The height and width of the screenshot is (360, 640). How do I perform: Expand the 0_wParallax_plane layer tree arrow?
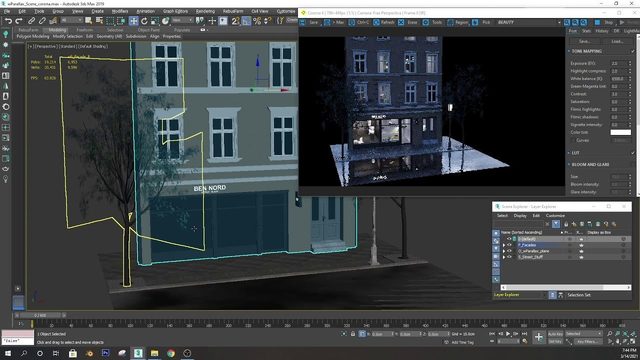504,251
